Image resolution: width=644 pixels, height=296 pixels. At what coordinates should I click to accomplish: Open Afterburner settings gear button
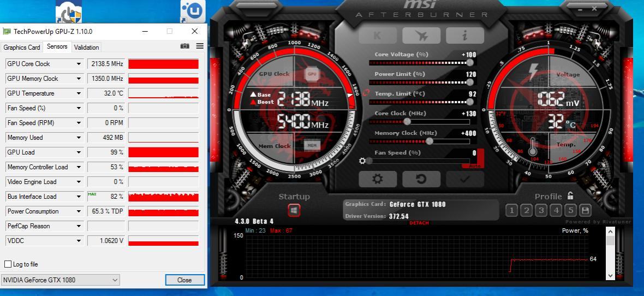click(x=378, y=179)
